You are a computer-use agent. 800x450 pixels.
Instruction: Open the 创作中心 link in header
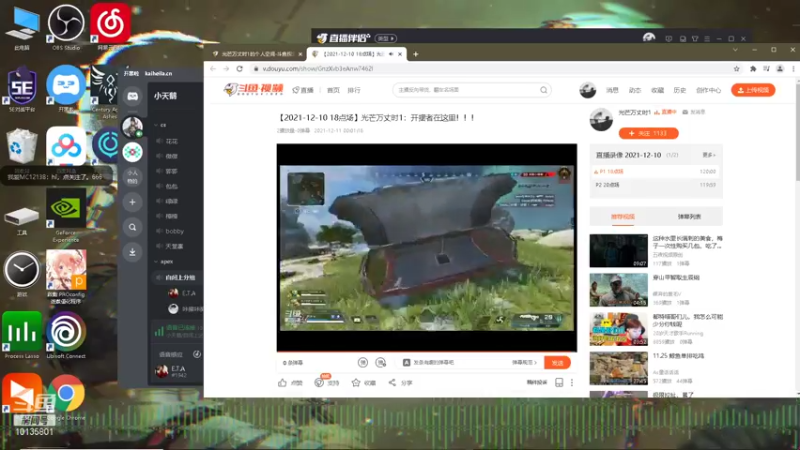pyautogui.click(x=709, y=90)
